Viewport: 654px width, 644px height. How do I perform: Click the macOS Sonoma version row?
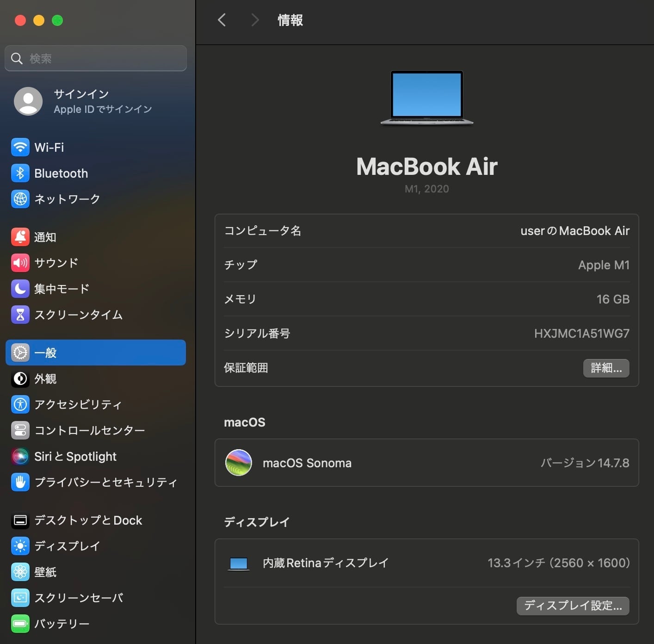point(426,463)
